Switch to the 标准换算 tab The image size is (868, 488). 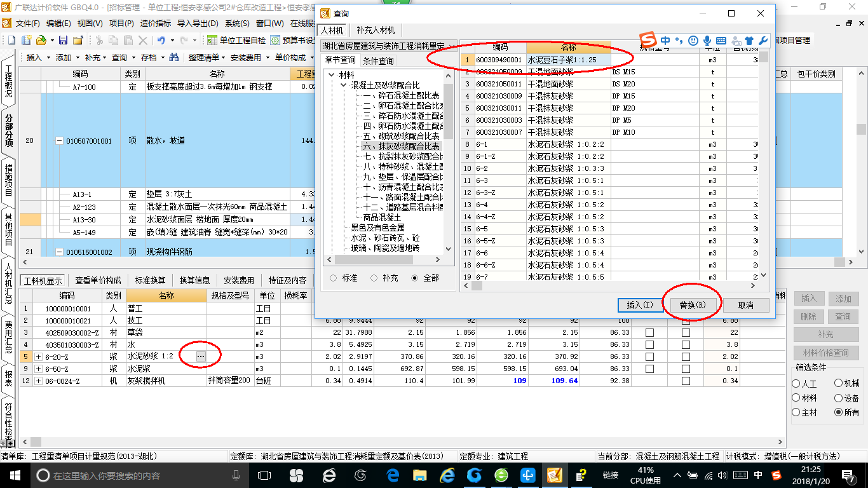[x=151, y=280]
